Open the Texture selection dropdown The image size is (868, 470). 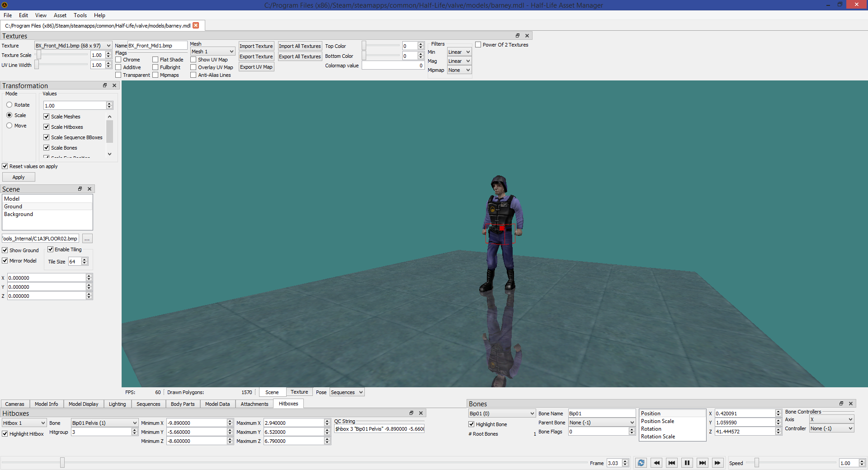pyautogui.click(x=73, y=46)
